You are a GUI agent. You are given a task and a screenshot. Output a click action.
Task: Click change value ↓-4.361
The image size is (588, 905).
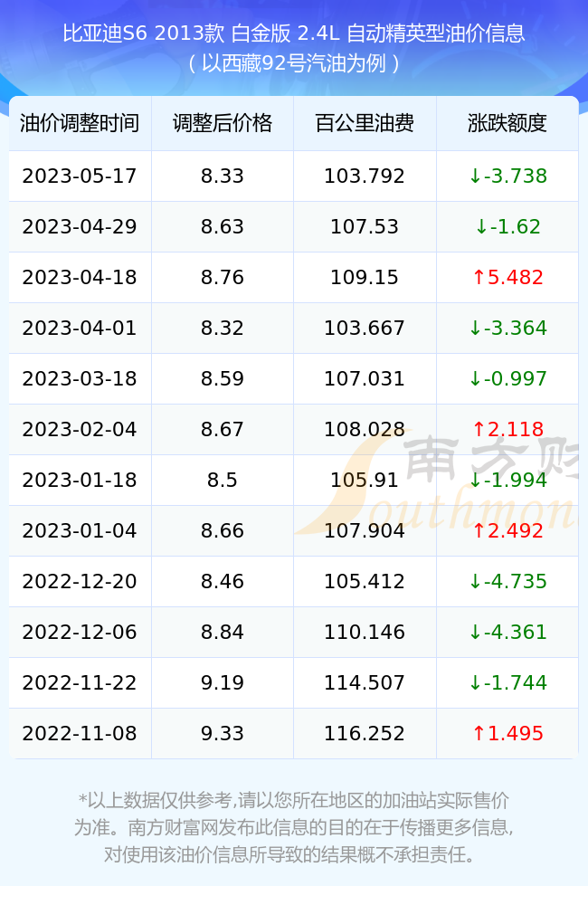click(507, 633)
